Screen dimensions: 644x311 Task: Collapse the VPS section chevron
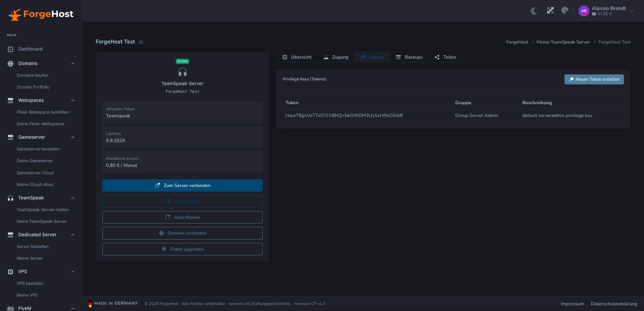coord(73,272)
